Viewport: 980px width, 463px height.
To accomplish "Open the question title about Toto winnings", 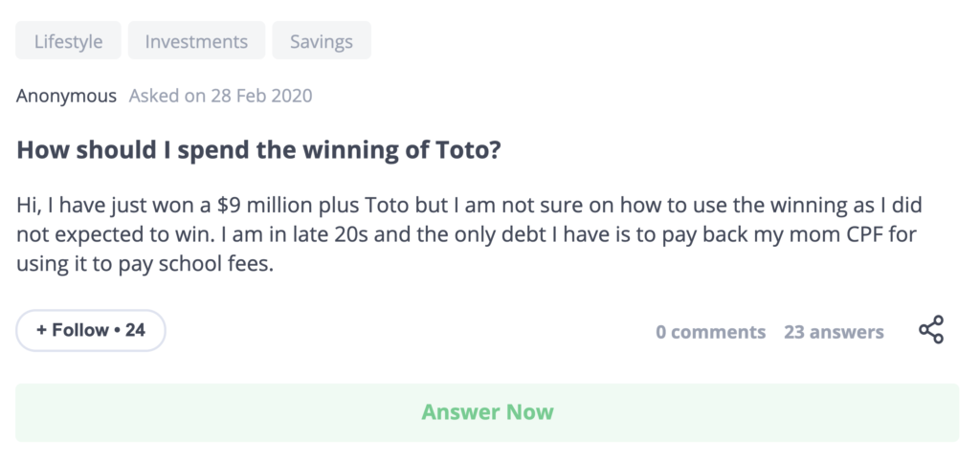I will pyautogui.click(x=258, y=150).
